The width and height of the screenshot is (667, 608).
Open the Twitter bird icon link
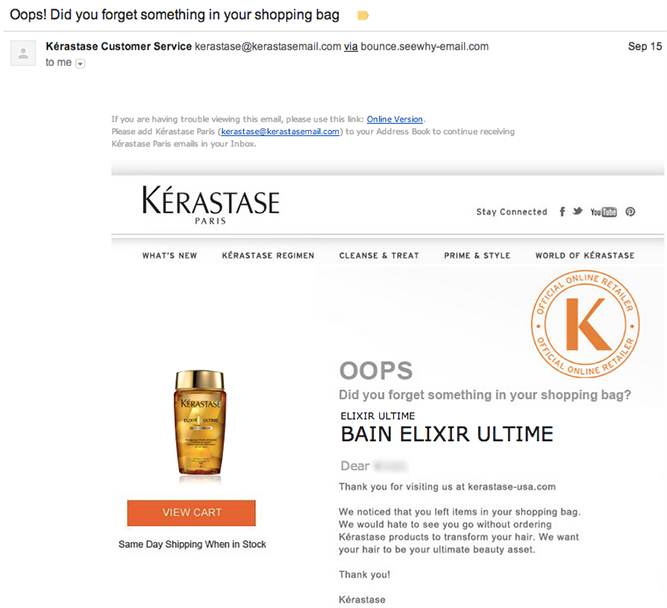coord(577,211)
